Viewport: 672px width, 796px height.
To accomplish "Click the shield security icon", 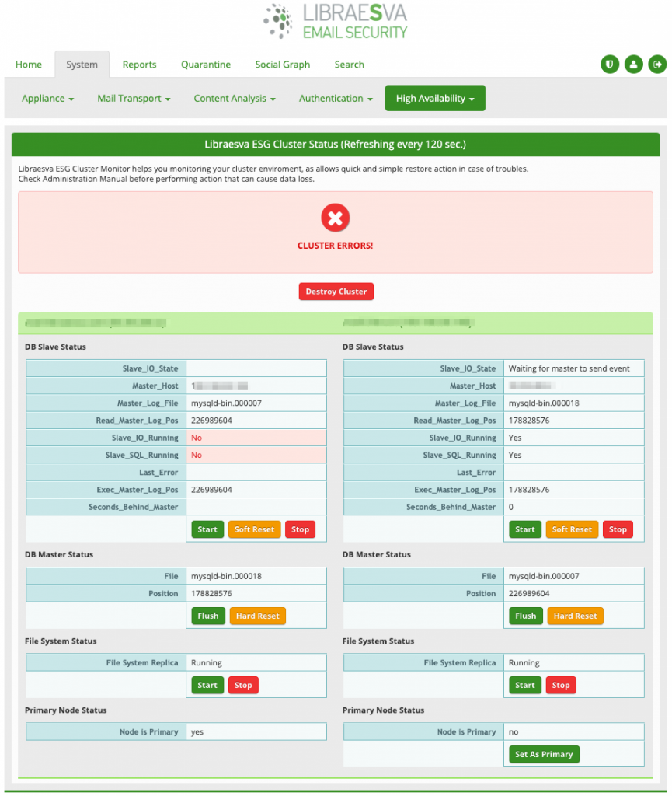I will pos(610,65).
